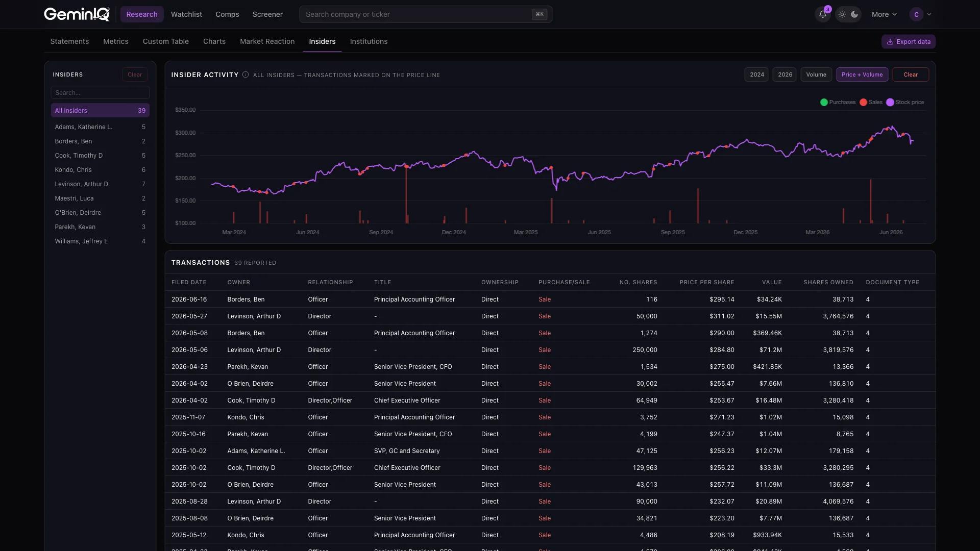Screen dimensions: 980x551
Task: Switch to the Custom Table tab
Action: pos(166,41)
